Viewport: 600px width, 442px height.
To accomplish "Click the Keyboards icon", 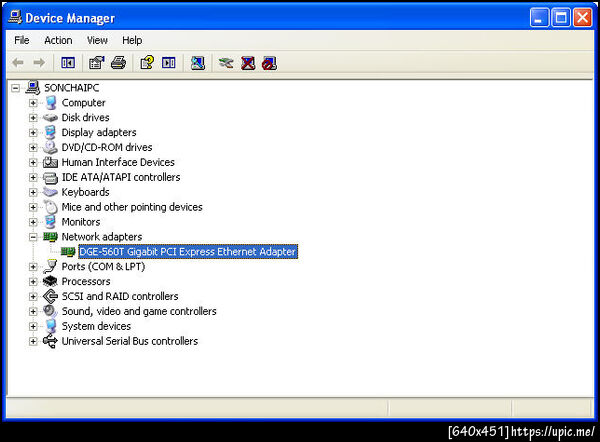I will click(x=51, y=192).
